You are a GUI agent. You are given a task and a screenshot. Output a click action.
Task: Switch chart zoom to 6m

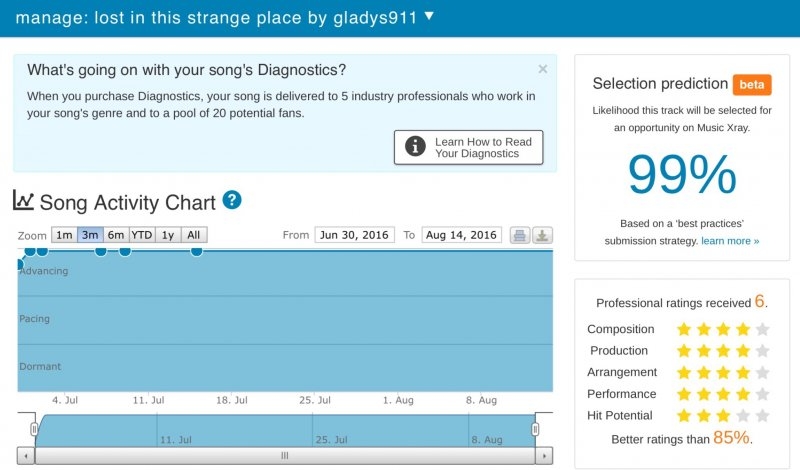tap(116, 235)
